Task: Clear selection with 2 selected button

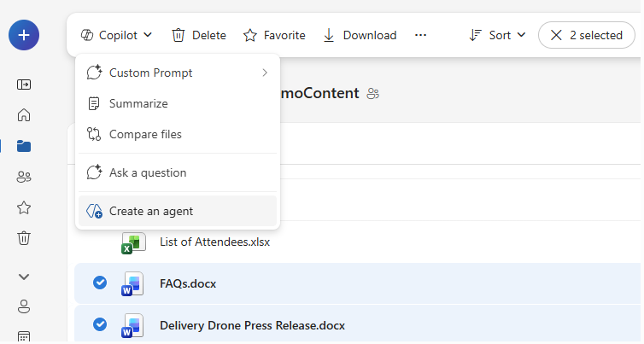Action: click(586, 35)
